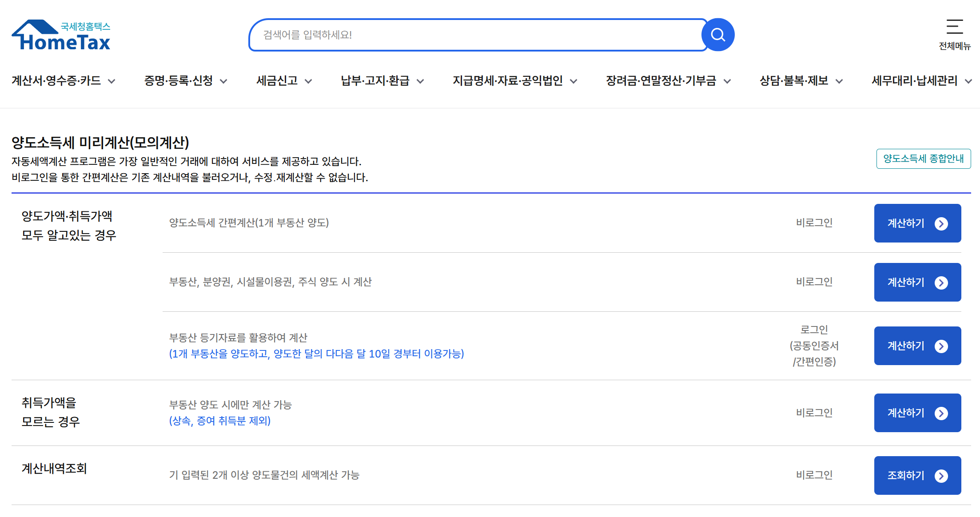Click the arrow icon for the 분양권 주식 양도 계산하기 row

coord(941,282)
